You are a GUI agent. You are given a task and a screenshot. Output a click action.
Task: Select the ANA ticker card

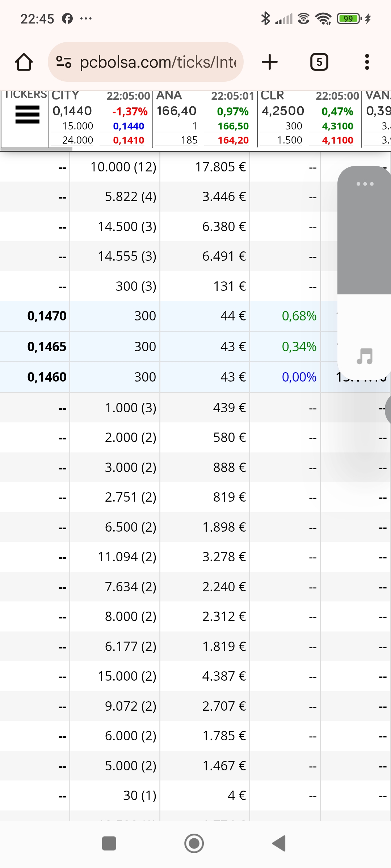point(205,118)
